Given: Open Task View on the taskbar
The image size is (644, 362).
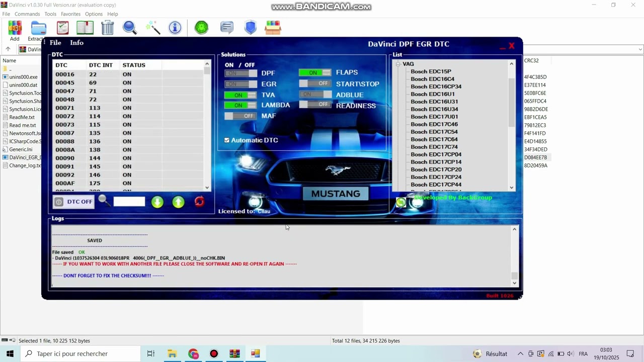Looking at the screenshot, I should point(151,353).
